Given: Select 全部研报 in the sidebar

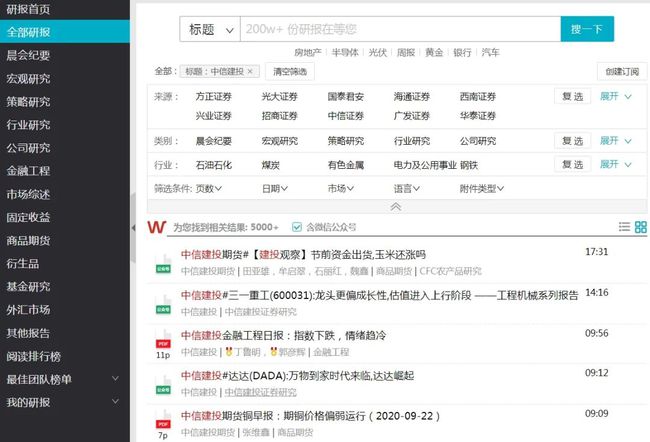Looking at the screenshot, I should (65, 32).
